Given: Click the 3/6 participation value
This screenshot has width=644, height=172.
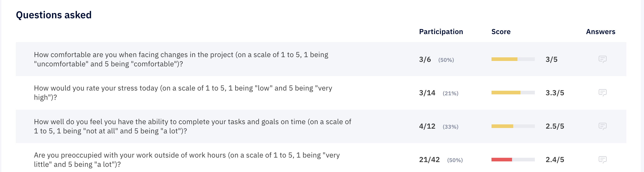Looking at the screenshot, I should coord(425,59).
